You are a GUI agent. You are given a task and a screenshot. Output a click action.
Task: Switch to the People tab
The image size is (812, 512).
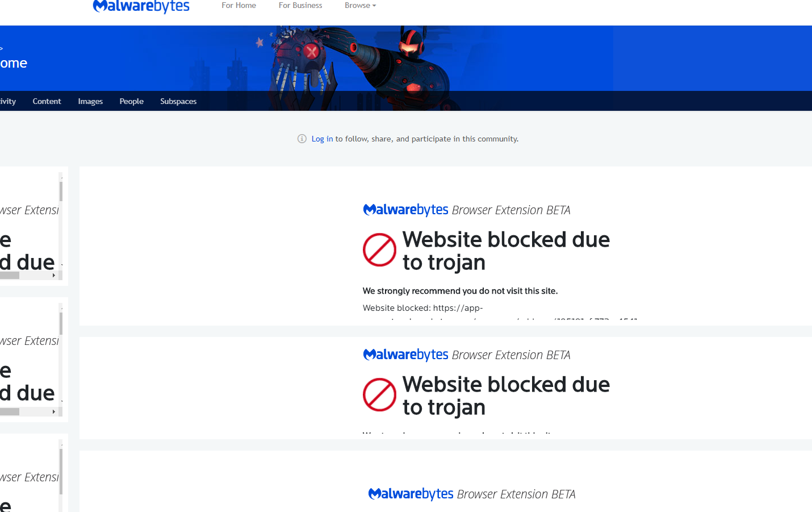click(x=132, y=101)
